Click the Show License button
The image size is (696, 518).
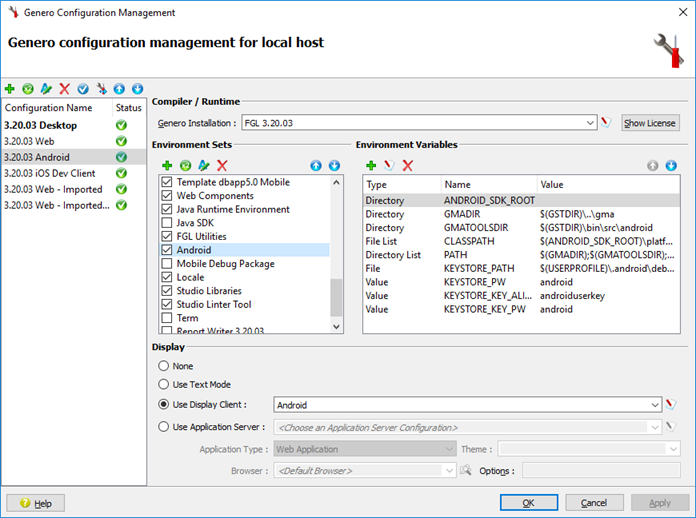click(x=650, y=123)
